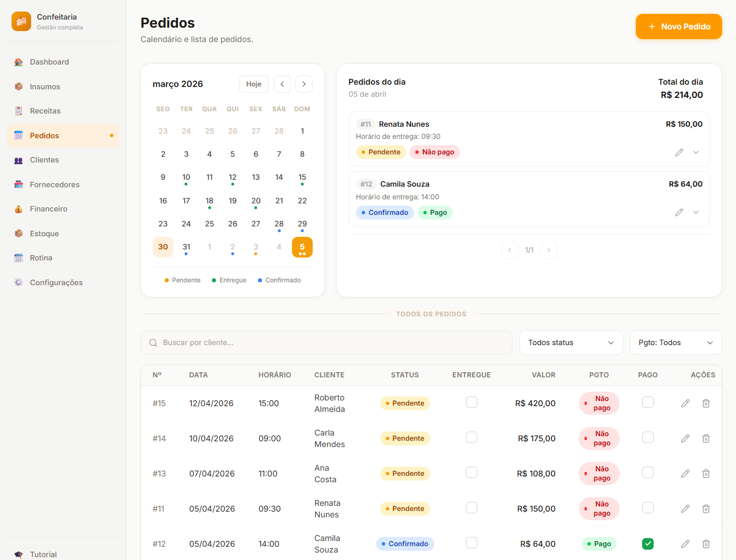This screenshot has width=736, height=560.
Task: Check the paid box for order #14
Action: click(647, 437)
